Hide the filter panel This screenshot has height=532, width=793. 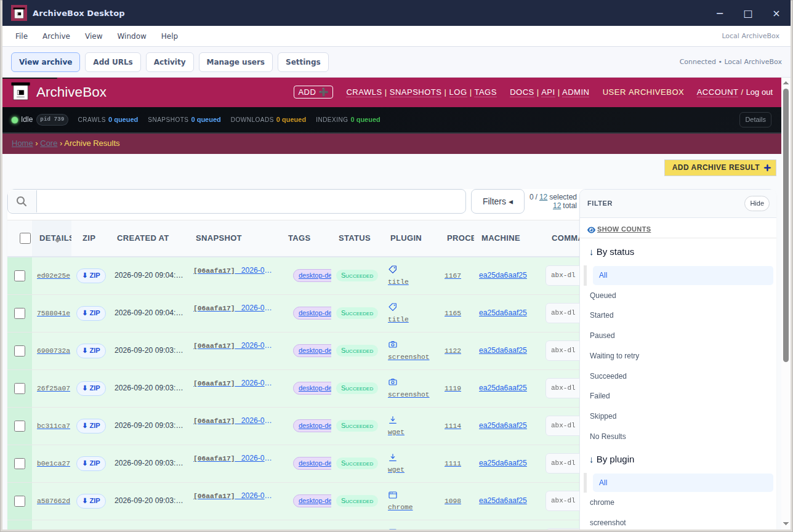coord(757,203)
